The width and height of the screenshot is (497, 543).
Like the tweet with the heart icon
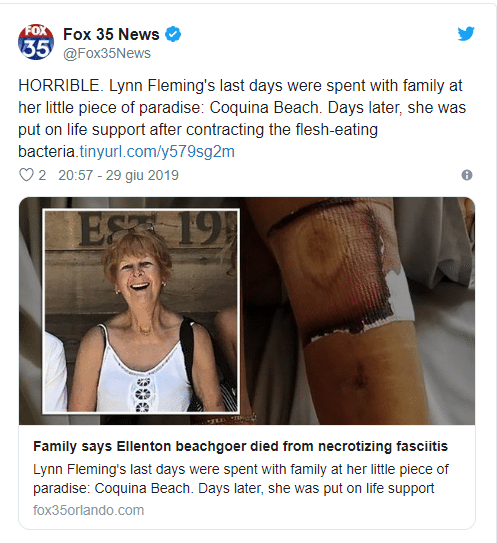pyautogui.click(x=26, y=175)
